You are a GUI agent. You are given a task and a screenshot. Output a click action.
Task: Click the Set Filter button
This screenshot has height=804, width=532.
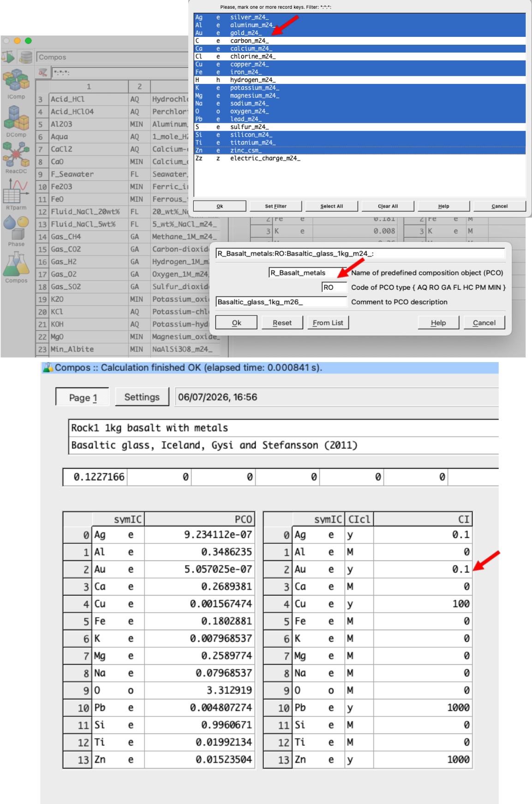(x=275, y=206)
